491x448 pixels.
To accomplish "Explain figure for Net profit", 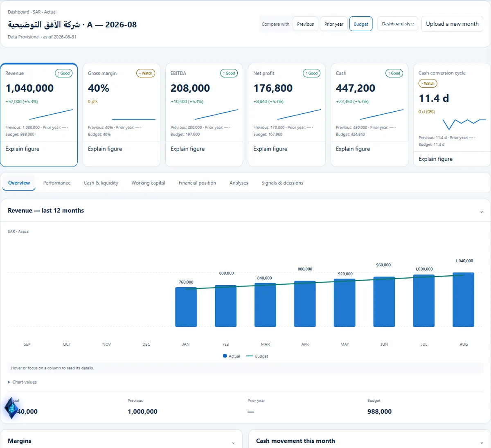I will (270, 149).
